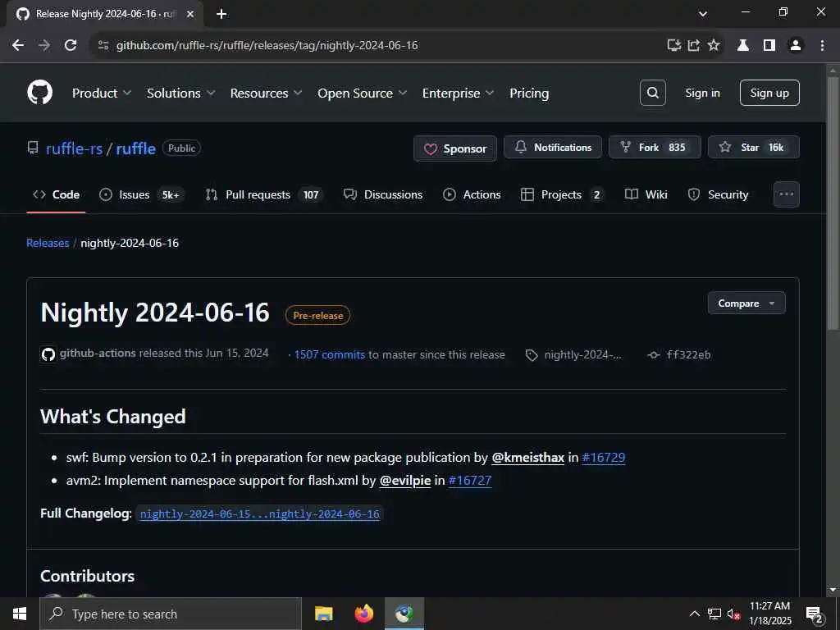840x630 pixels.
Task: Click Sign in
Action: [x=702, y=93]
